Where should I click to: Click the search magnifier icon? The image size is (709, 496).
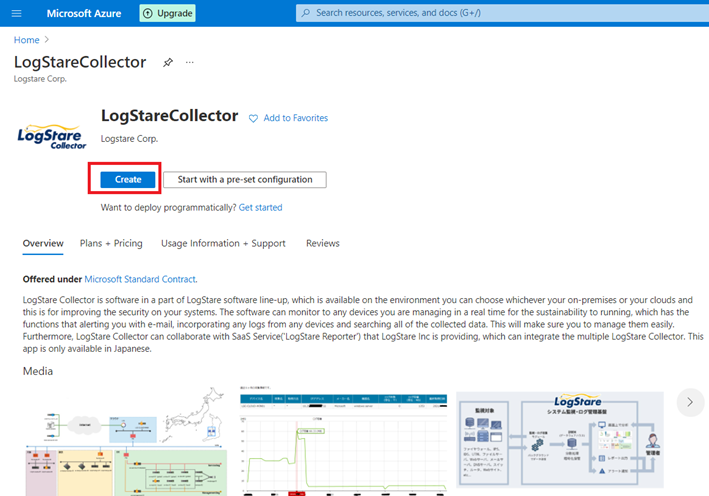click(306, 13)
